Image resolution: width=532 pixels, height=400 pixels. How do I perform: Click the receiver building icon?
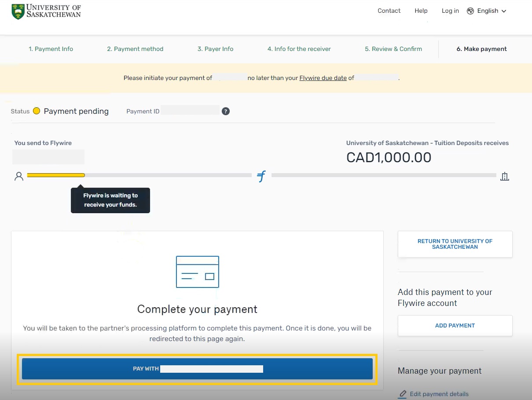tap(505, 176)
